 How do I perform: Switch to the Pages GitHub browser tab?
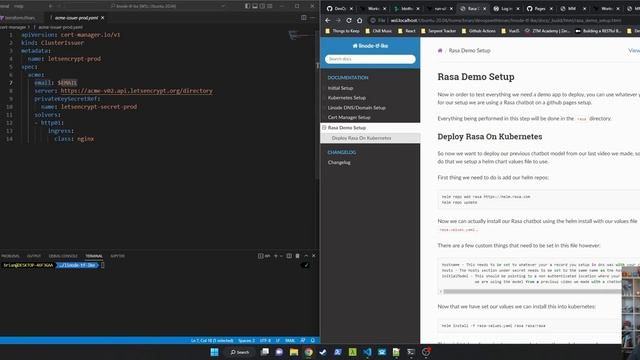(x=540, y=9)
